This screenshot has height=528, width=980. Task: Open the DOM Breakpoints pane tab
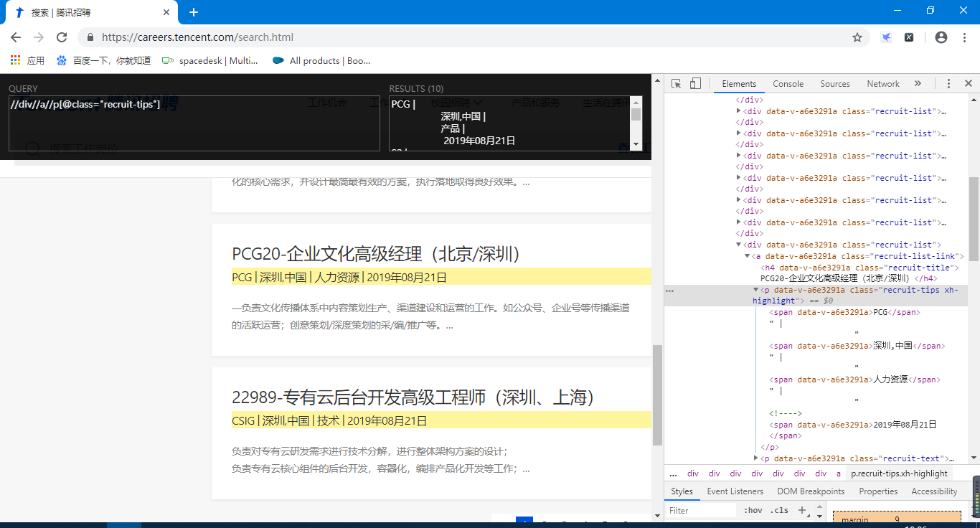[811, 491]
